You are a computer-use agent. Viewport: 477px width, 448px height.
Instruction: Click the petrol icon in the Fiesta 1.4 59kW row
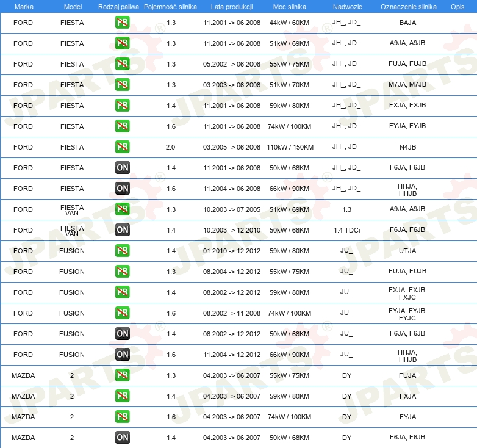coord(122,106)
